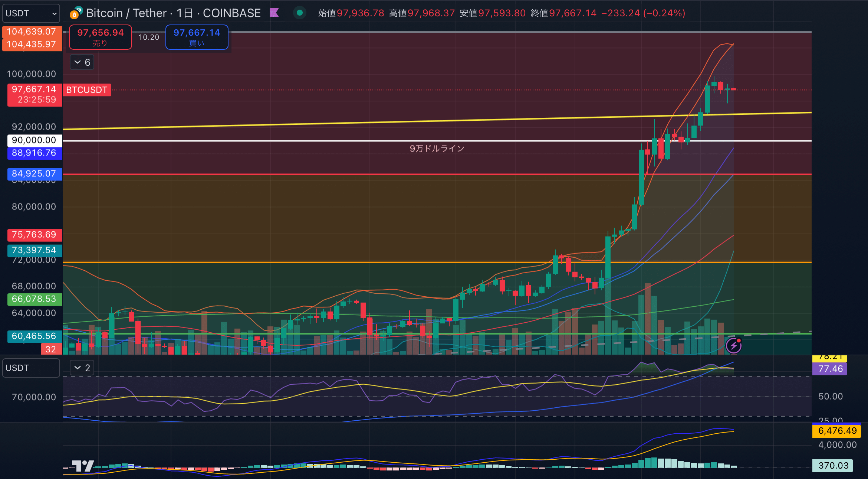This screenshot has width=868, height=479.
Task: Click the 104,435.97 price label
Action: click(32, 44)
